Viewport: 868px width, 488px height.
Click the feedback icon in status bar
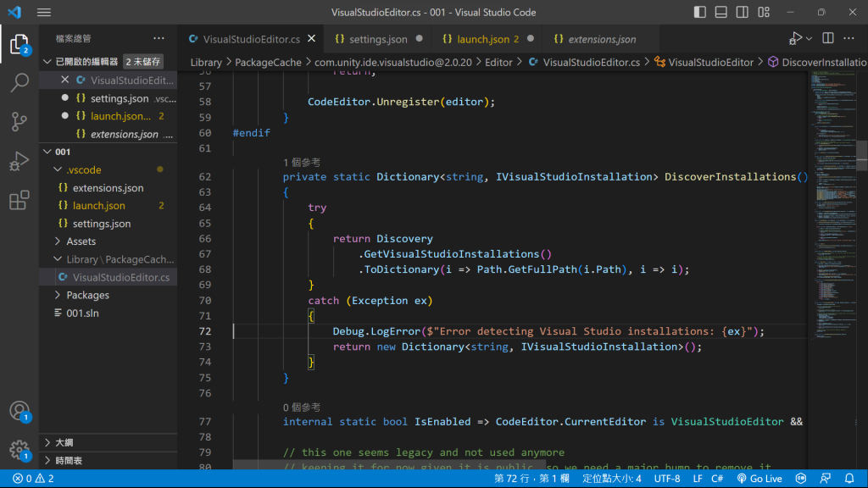pos(826,479)
